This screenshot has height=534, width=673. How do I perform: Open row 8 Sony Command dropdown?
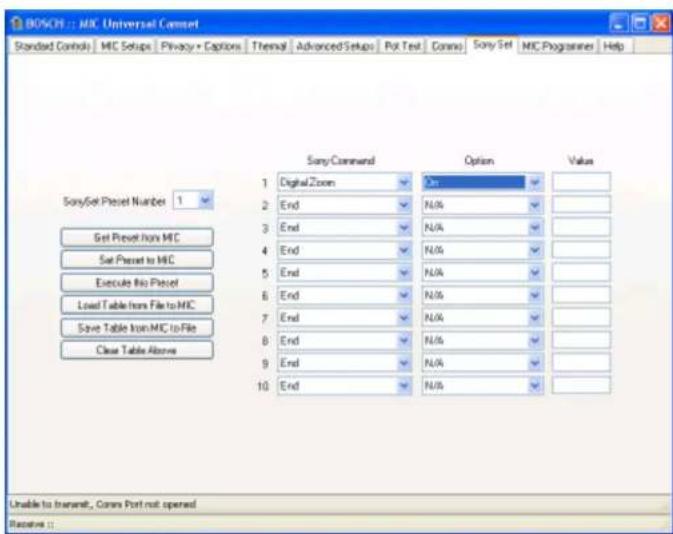(345, 341)
